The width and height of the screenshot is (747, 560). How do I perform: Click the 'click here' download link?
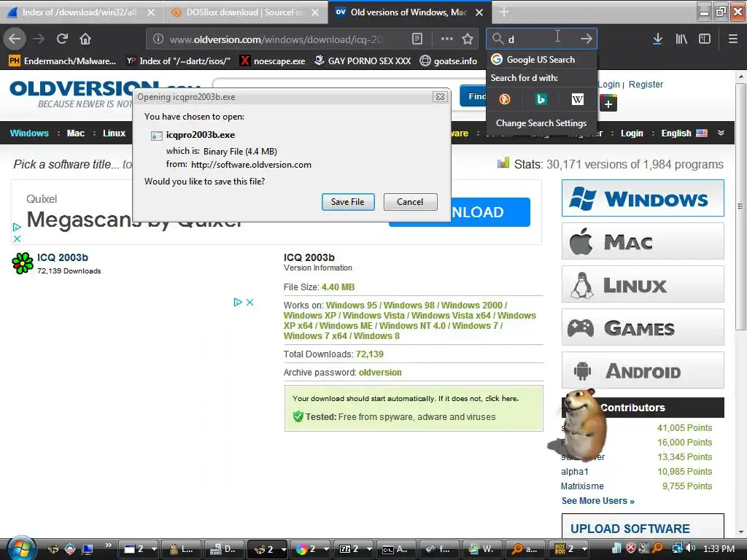coord(502,399)
